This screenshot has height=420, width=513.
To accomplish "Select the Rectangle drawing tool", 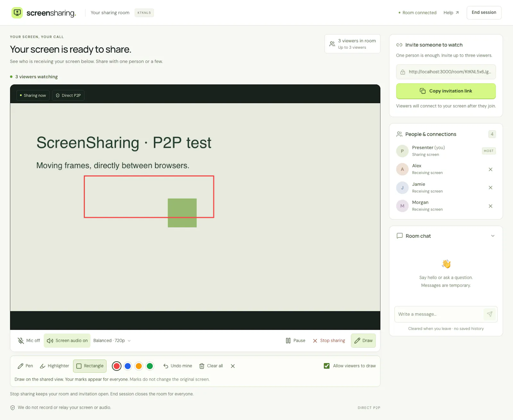I will [x=90, y=366].
